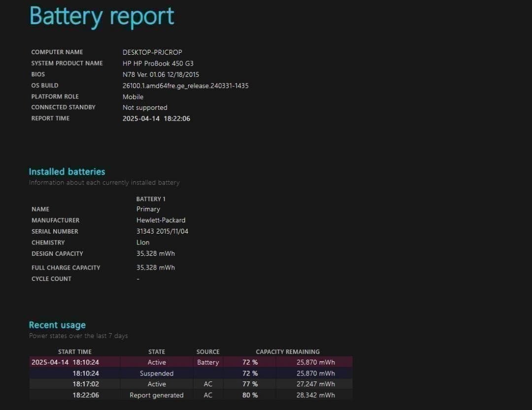Click the battery serial number value
Image resolution: width=532 pixels, height=410 pixels.
tap(162, 232)
